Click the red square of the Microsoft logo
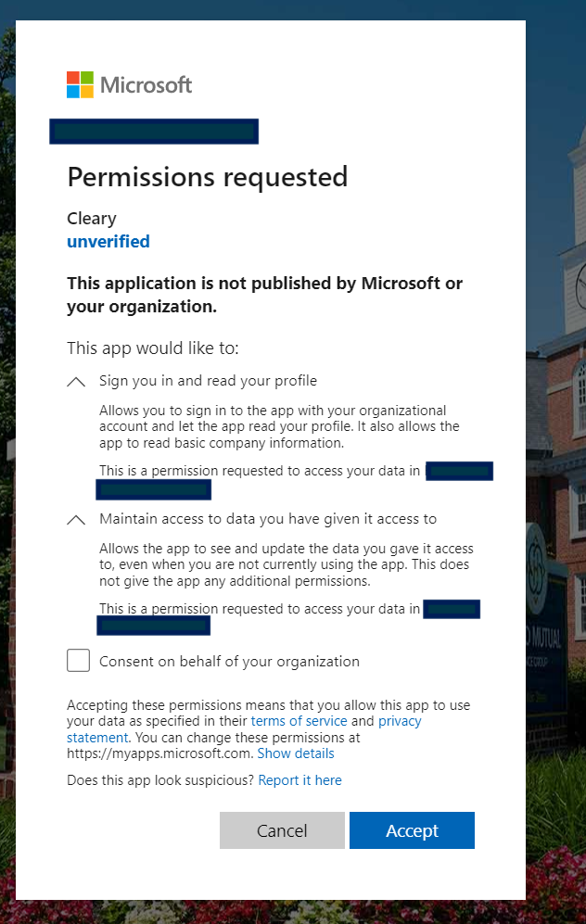586x924 pixels. (72, 79)
